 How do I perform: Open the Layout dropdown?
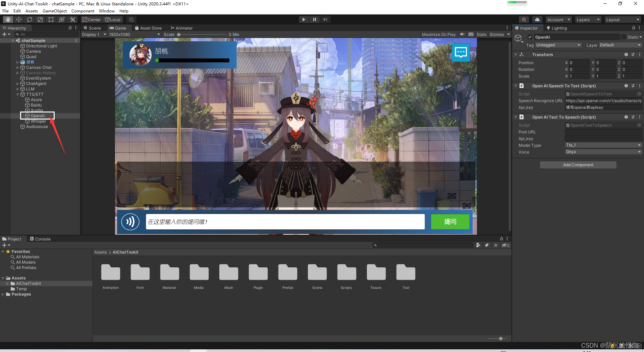click(623, 19)
